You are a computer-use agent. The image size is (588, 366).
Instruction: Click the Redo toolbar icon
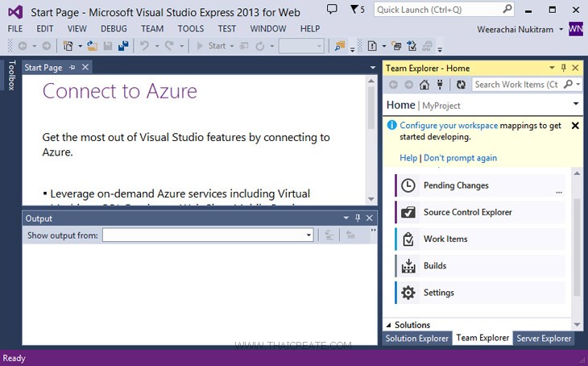pyautogui.click(x=169, y=46)
